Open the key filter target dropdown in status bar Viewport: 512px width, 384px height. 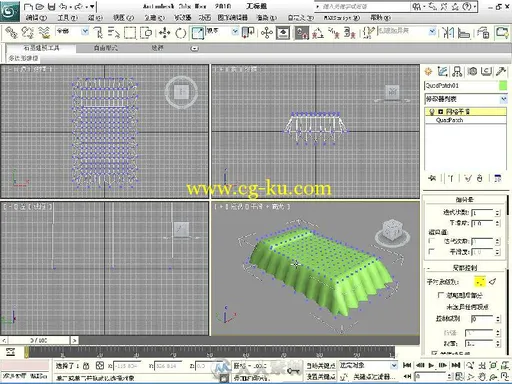coord(394,365)
